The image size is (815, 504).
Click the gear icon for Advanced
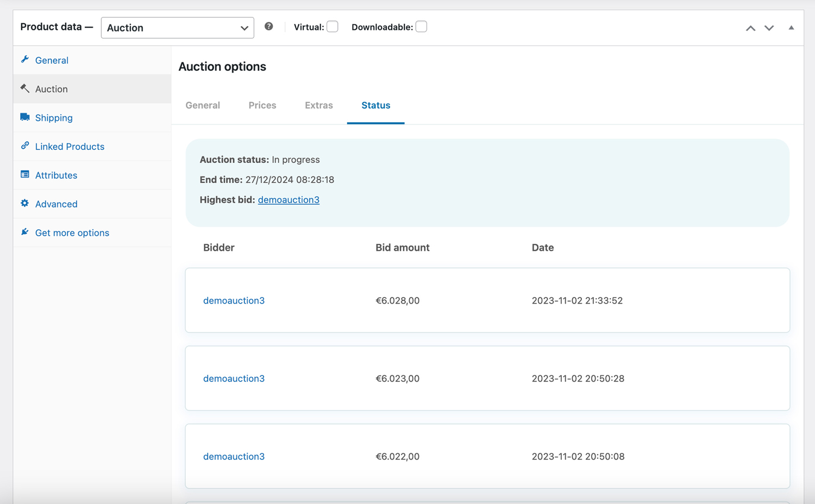(25, 203)
